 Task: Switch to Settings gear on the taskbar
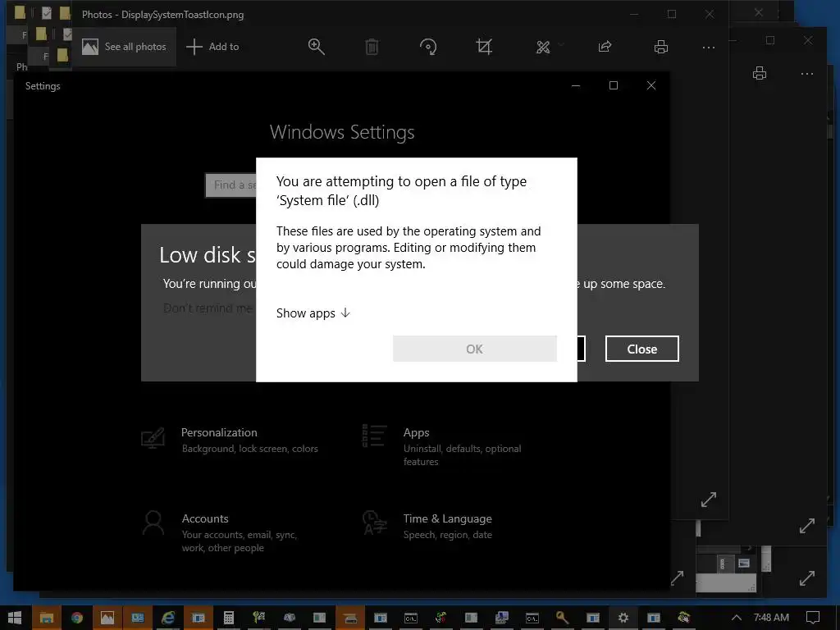coord(623,618)
